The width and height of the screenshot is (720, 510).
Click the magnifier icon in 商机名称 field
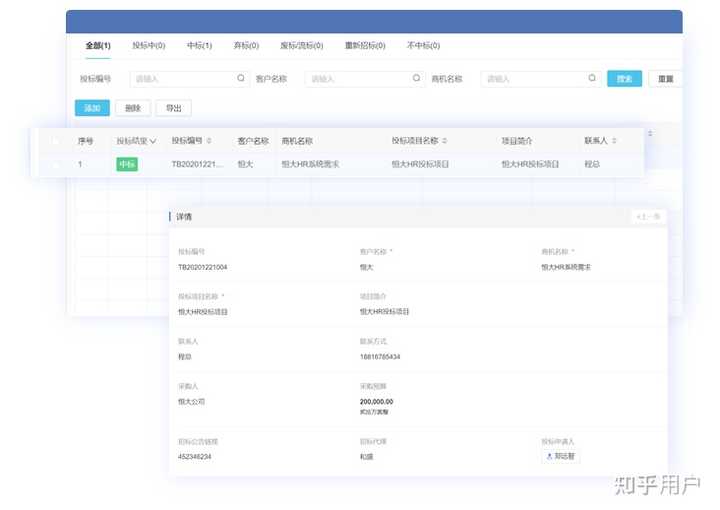click(x=592, y=78)
